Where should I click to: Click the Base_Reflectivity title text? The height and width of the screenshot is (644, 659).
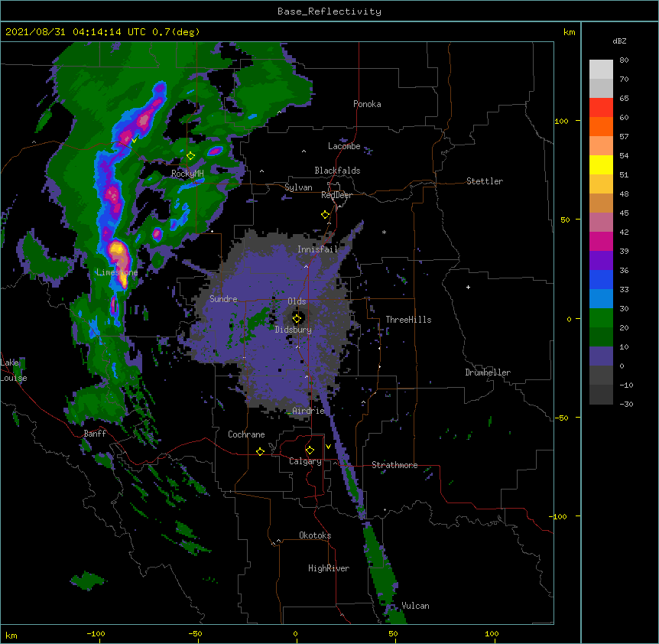point(329,11)
